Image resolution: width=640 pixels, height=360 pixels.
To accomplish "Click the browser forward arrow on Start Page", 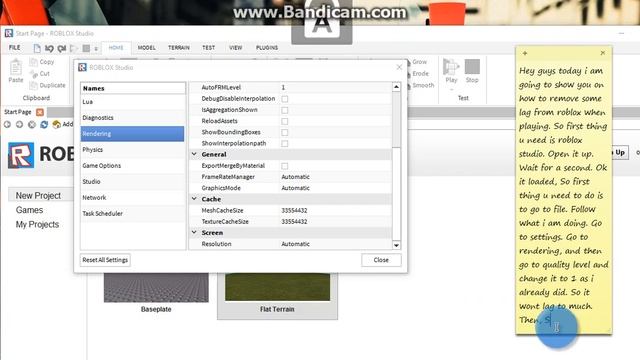I will point(19,124).
